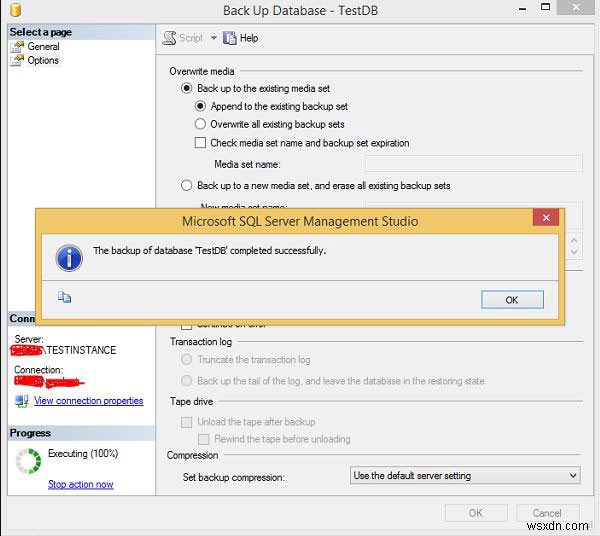Image resolution: width=600 pixels, height=536 pixels.
Task: Select Truncate the transaction log option
Action: tap(186, 360)
